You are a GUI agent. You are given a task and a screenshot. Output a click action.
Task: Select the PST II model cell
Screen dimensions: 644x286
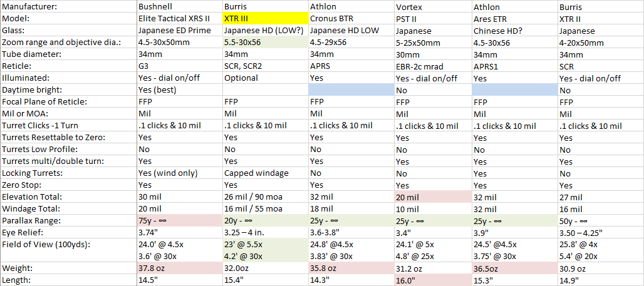click(433, 18)
